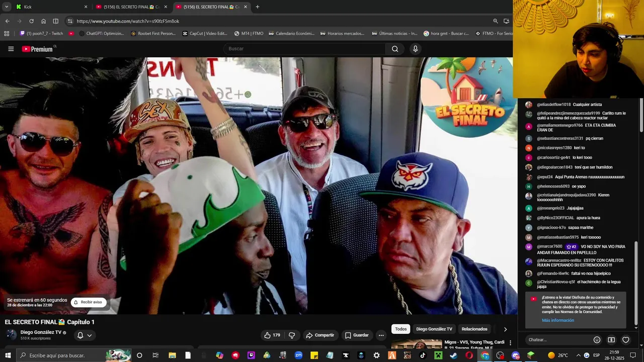Open Windows Start menu

(8, 355)
